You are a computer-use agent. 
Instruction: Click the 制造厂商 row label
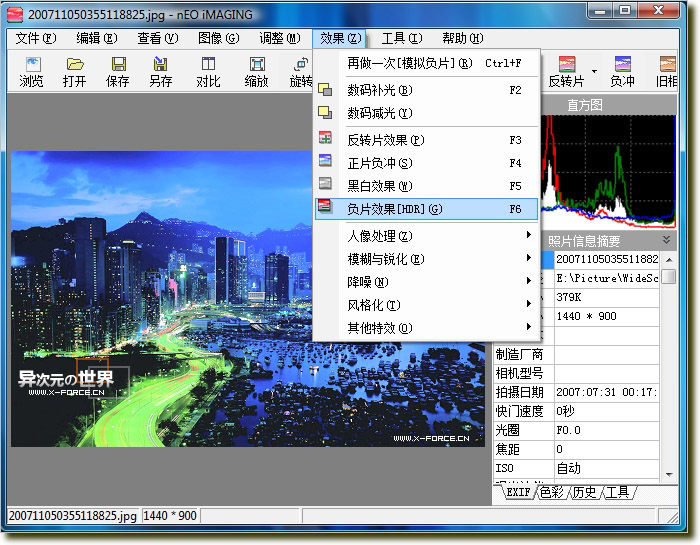523,354
